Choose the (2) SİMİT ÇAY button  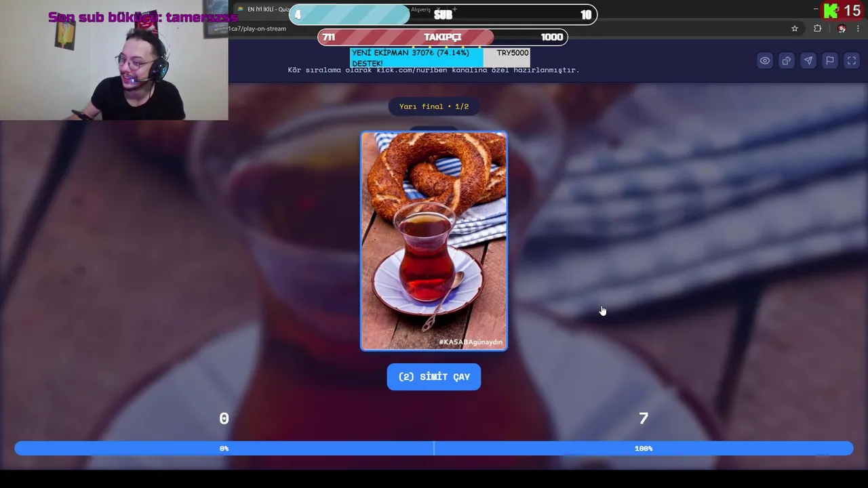pos(434,377)
